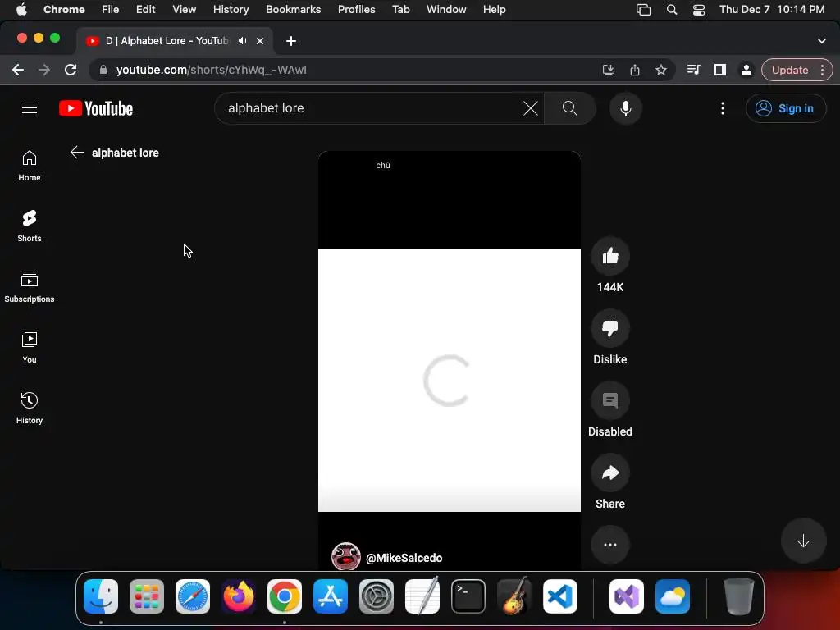Open the Chrome menu in the menu bar
Screen dimensions: 840x630
(x=64, y=10)
